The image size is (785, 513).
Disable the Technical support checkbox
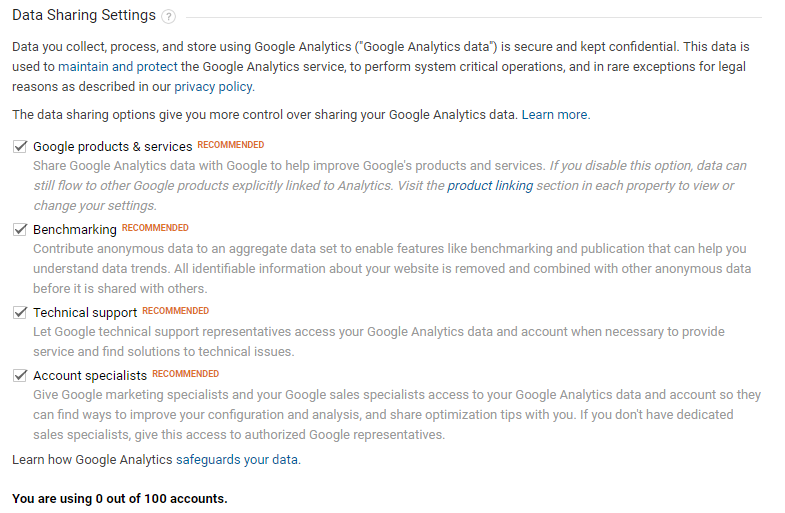pyautogui.click(x=20, y=312)
